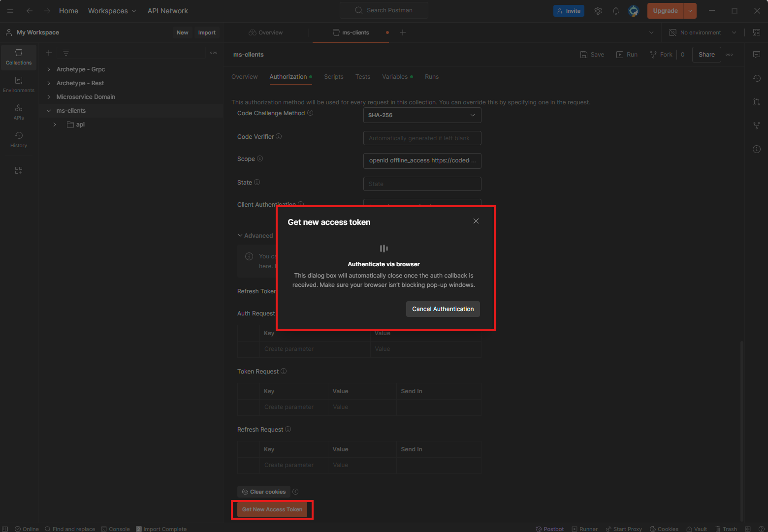
Task: Click the Get New Access Token button
Action: point(272,509)
